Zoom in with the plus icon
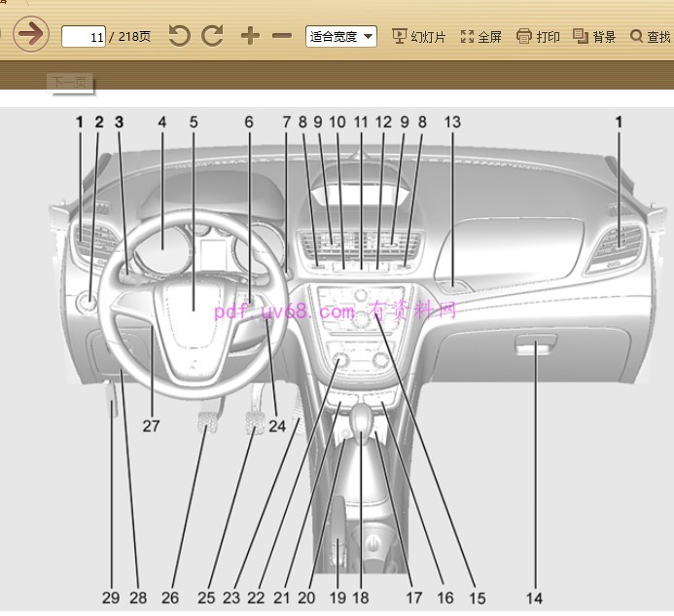674x616 pixels. pyautogui.click(x=250, y=36)
